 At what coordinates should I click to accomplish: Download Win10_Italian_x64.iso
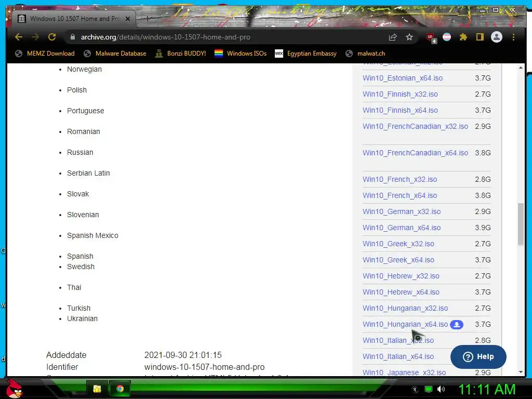click(x=398, y=356)
